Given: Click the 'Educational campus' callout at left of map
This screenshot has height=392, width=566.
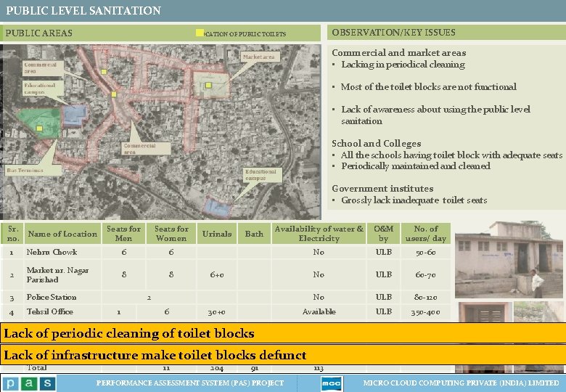Looking at the screenshot, I should [x=43, y=89].
